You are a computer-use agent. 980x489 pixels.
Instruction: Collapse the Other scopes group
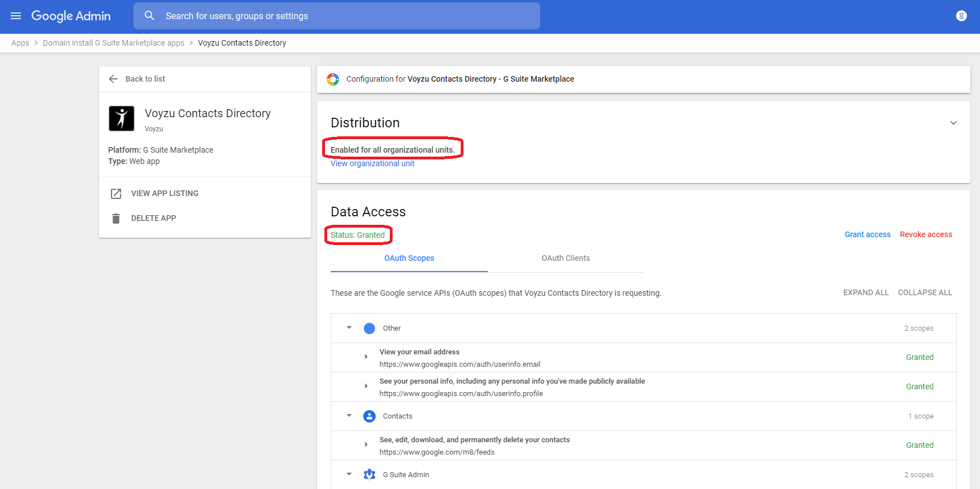point(349,328)
